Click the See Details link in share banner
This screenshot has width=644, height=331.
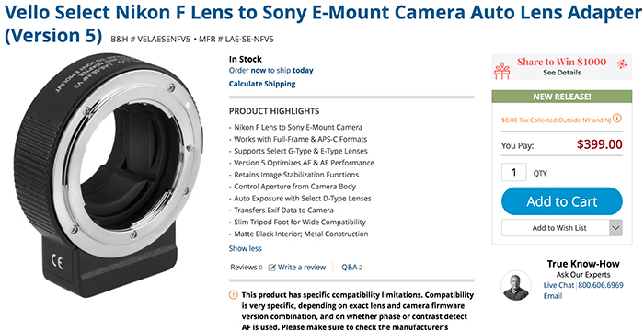click(562, 73)
